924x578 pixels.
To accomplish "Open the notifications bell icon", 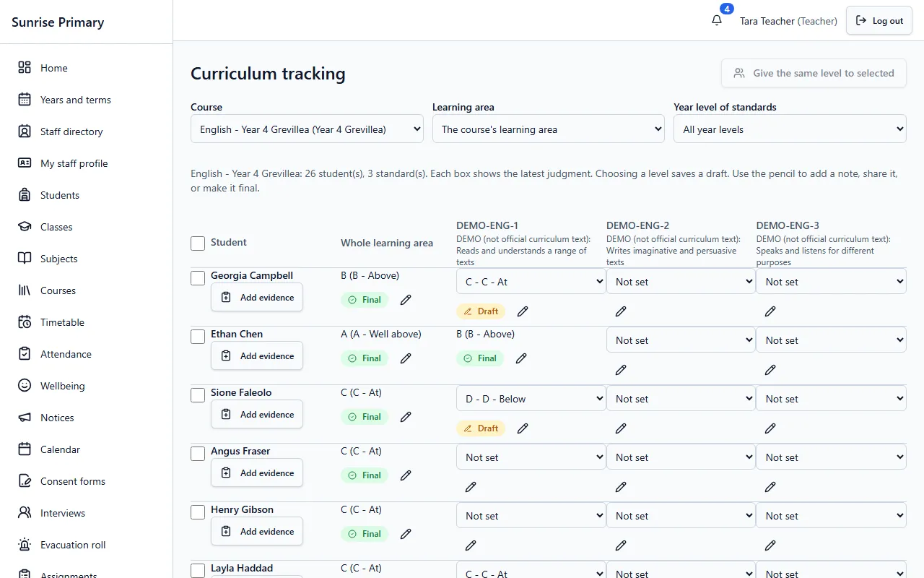I will [717, 21].
